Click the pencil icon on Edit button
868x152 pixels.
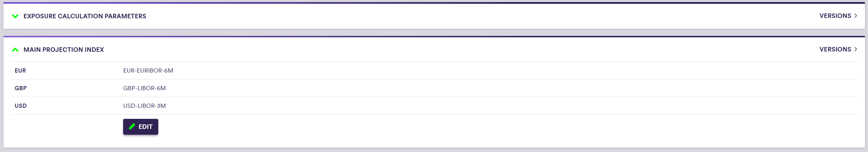[x=132, y=127]
